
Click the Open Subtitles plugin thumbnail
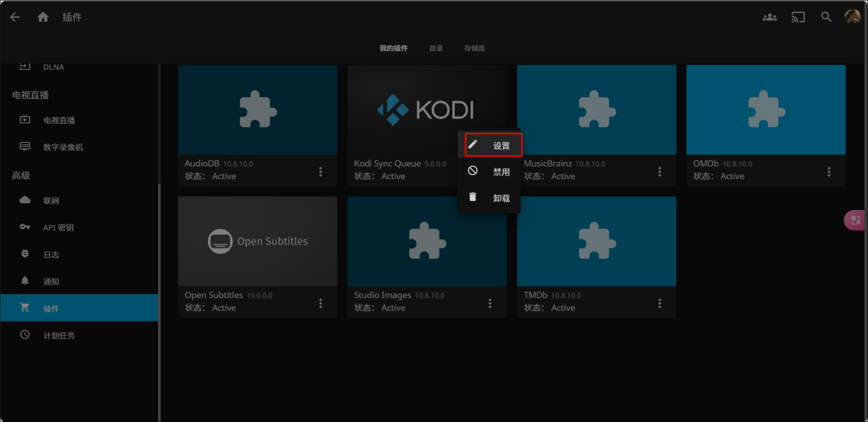[257, 241]
